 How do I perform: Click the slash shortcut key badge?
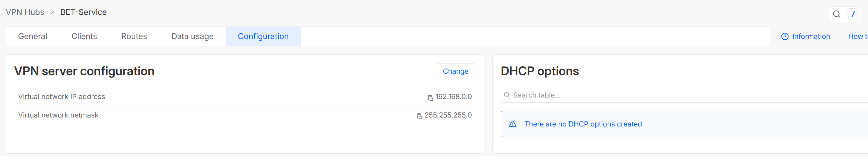point(853,14)
